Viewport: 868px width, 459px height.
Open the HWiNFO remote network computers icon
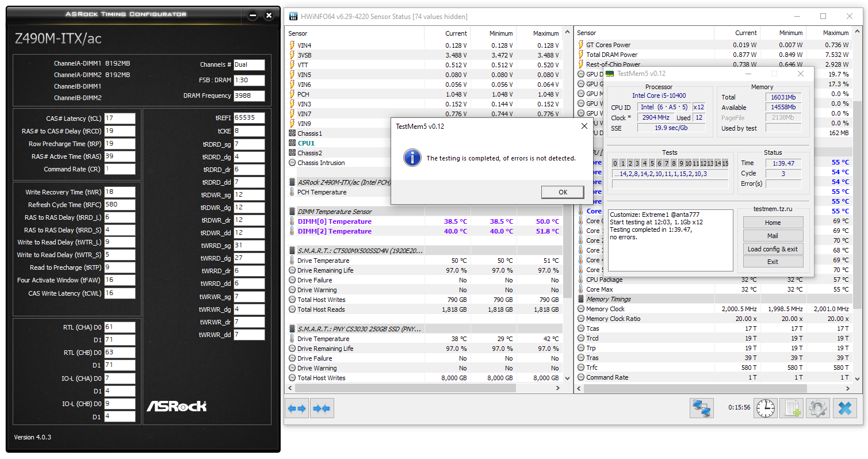click(x=702, y=408)
